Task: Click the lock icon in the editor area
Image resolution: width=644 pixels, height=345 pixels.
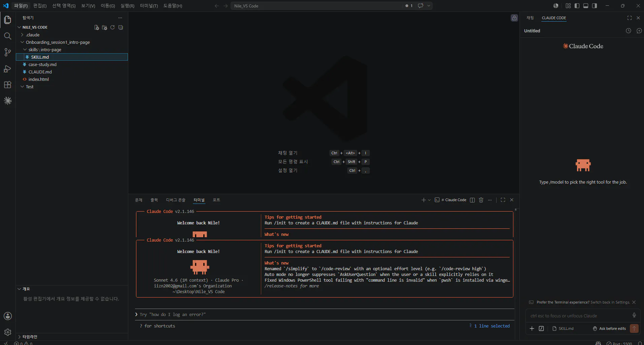Action: [x=514, y=18]
